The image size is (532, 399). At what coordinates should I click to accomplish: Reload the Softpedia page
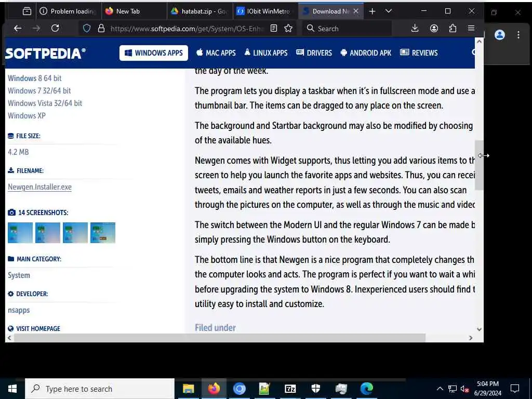(55, 29)
